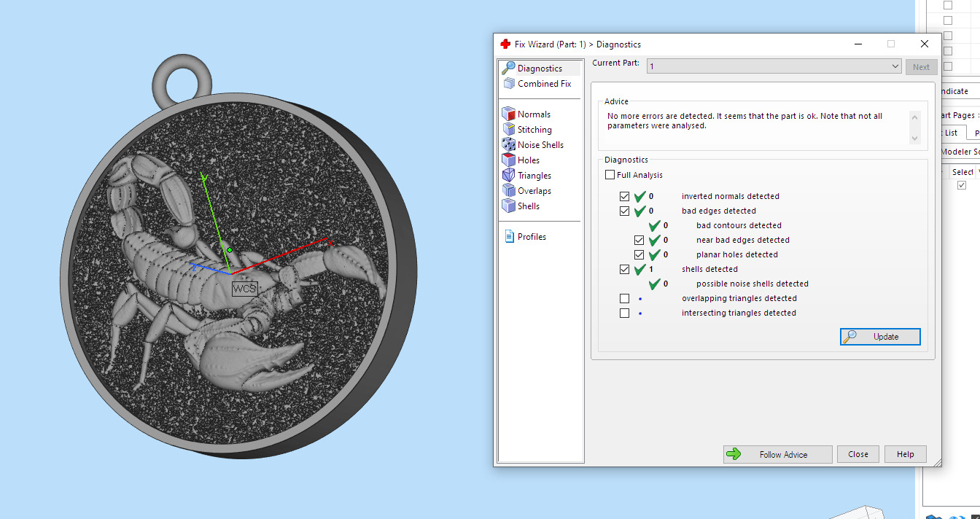
Task: Click the Fix Wizard title bar text
Action: [x=577, y=44]
